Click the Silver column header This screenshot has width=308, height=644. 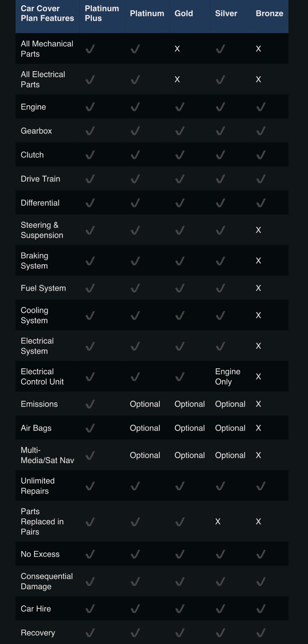226,14
